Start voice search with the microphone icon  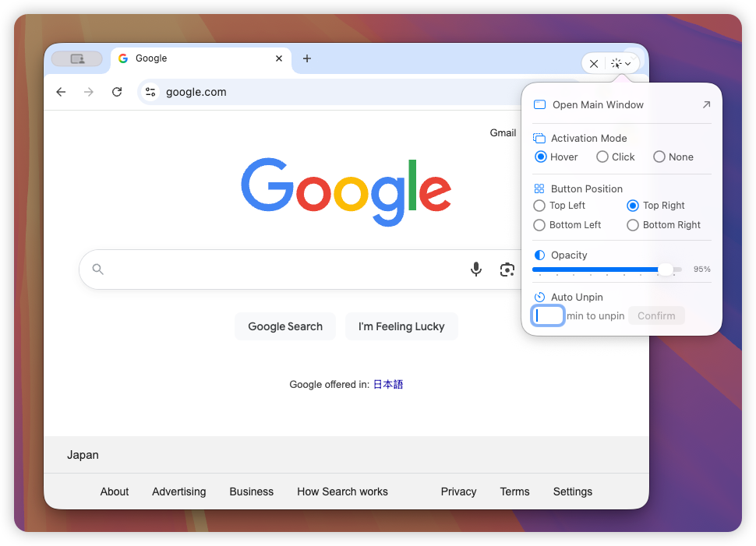pos(476,269)
